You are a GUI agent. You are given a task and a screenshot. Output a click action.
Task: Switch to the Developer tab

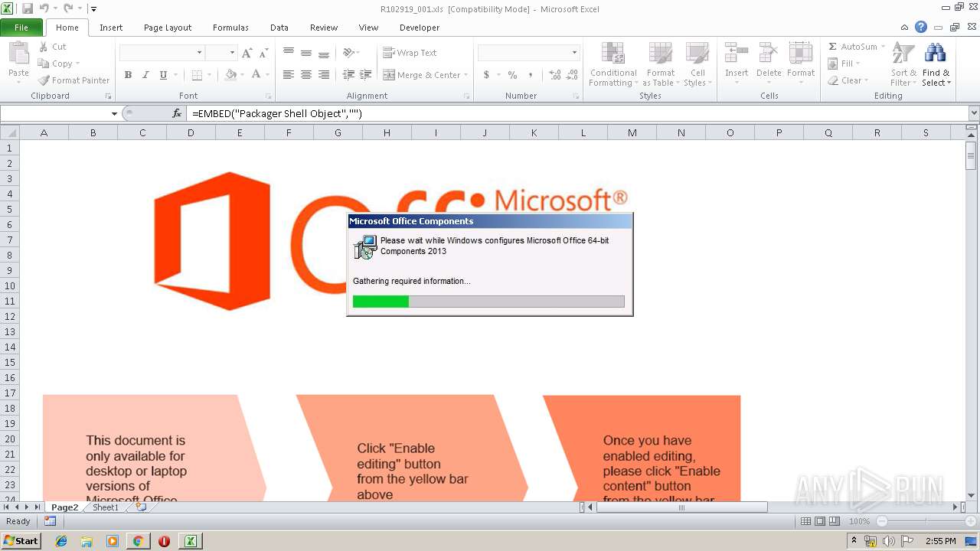point(420,28)
